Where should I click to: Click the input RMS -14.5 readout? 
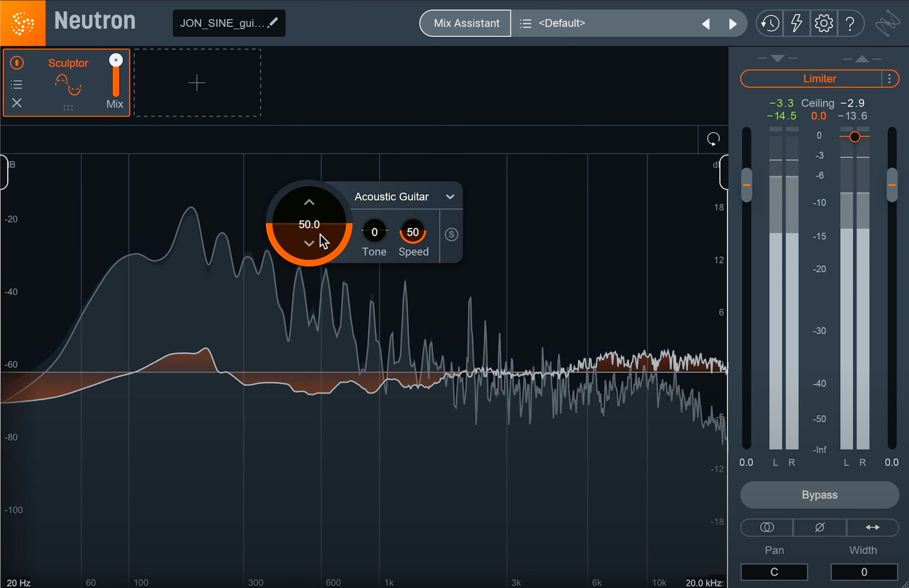pos(782,116)
